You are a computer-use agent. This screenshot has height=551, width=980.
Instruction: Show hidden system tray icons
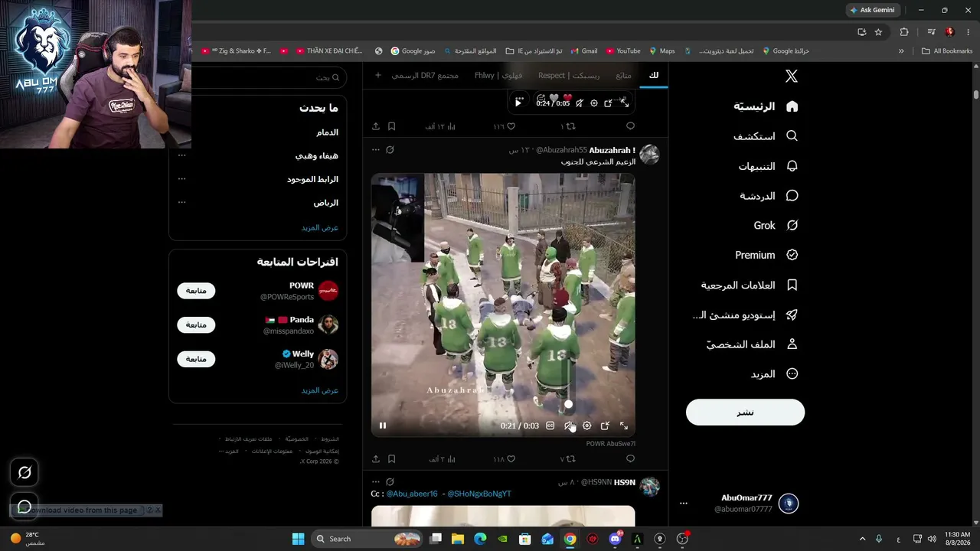pyautogui.click(x=862, y=539)
